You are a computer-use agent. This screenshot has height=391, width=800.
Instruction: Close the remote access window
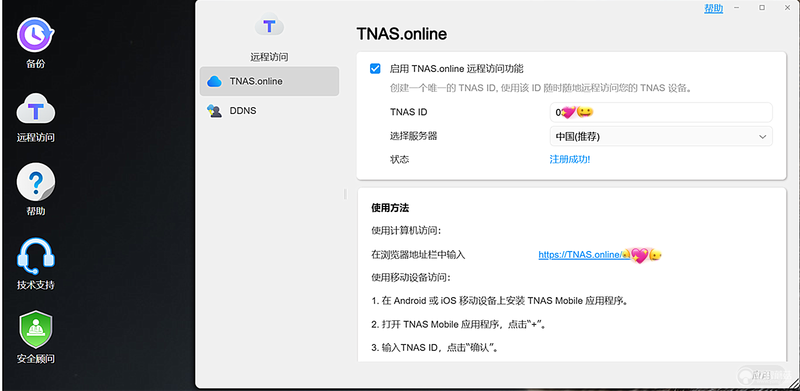point(787,8)
